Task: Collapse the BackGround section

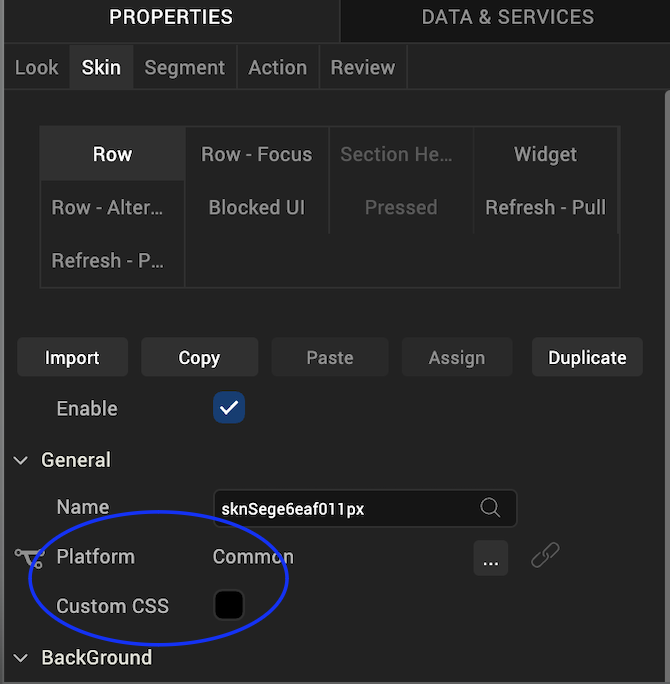Action: click(21, 658)
